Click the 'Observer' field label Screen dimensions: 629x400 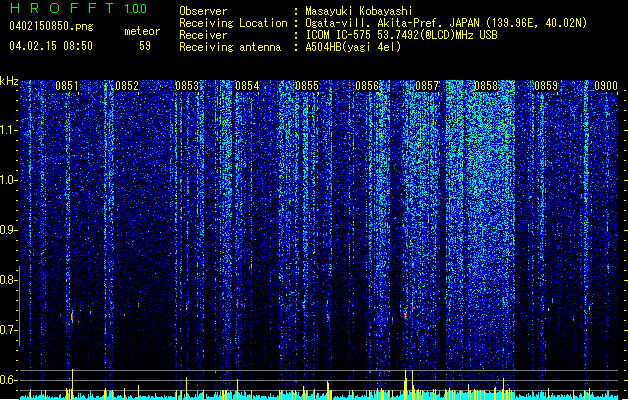203,11
